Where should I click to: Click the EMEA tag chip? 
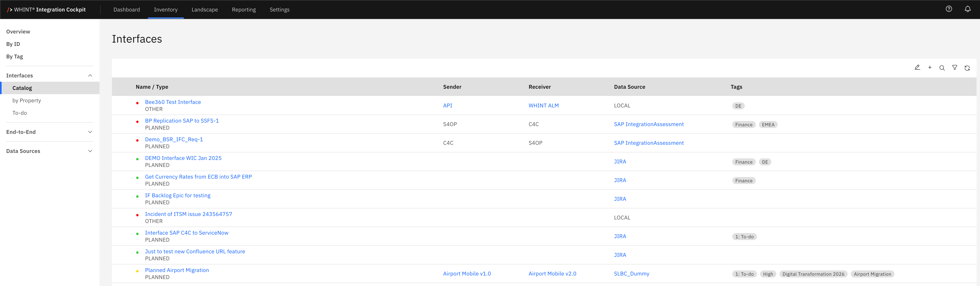(768, 125)
